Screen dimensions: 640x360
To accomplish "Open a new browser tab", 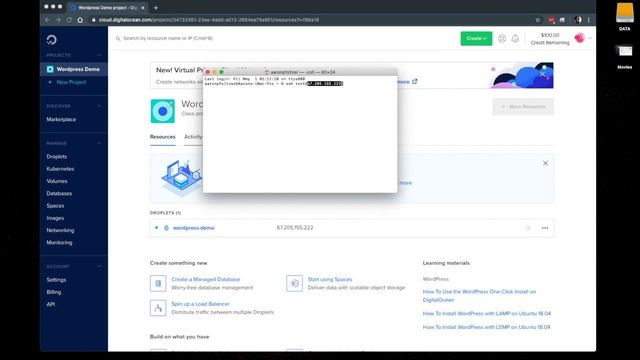I will pyautogui.click(x=156, y=8).
